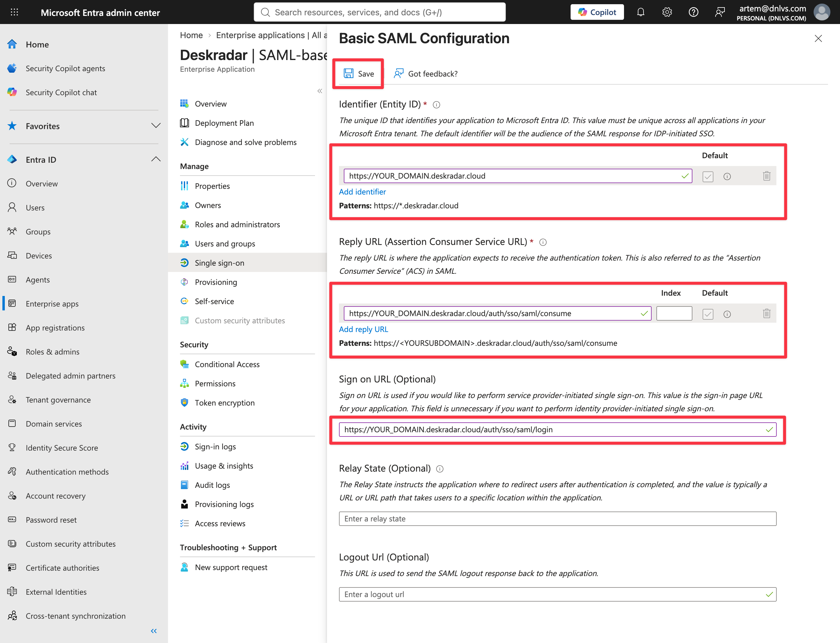Screen dimensions: 840x643
Task: Open Users in Entra ID nav
Action: click(x=35, y=208)
